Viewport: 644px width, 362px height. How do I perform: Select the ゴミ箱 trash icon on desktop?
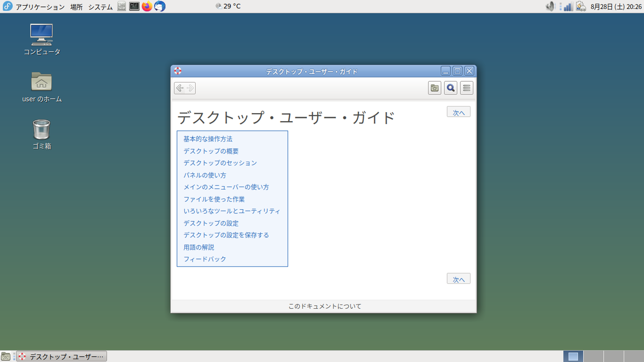(42, 134)
